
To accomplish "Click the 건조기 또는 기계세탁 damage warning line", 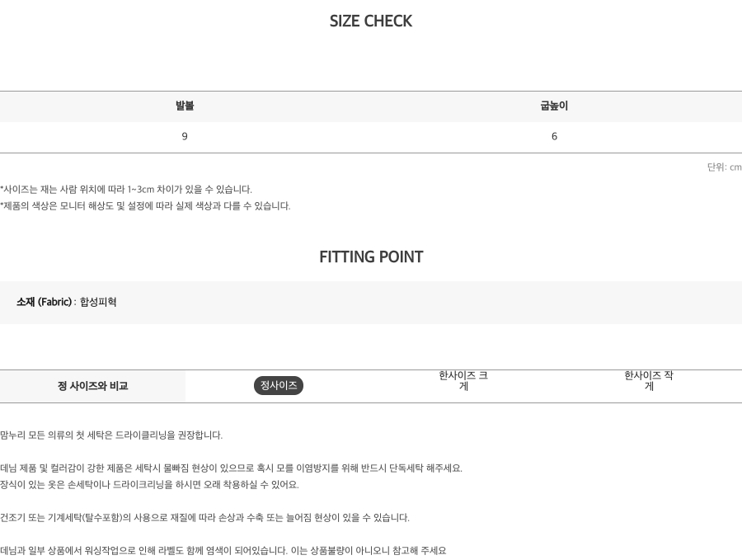I will (x=205, y=517).
